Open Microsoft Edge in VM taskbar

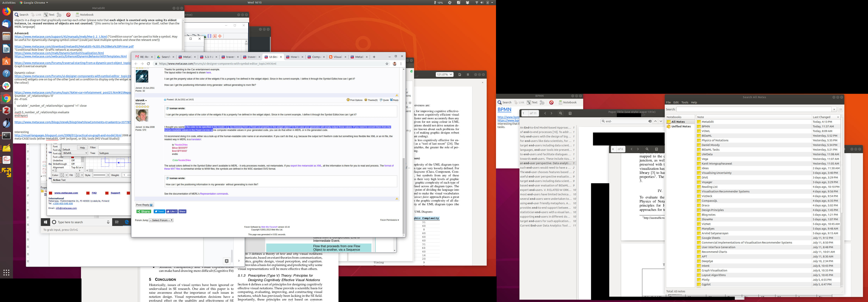127,222
